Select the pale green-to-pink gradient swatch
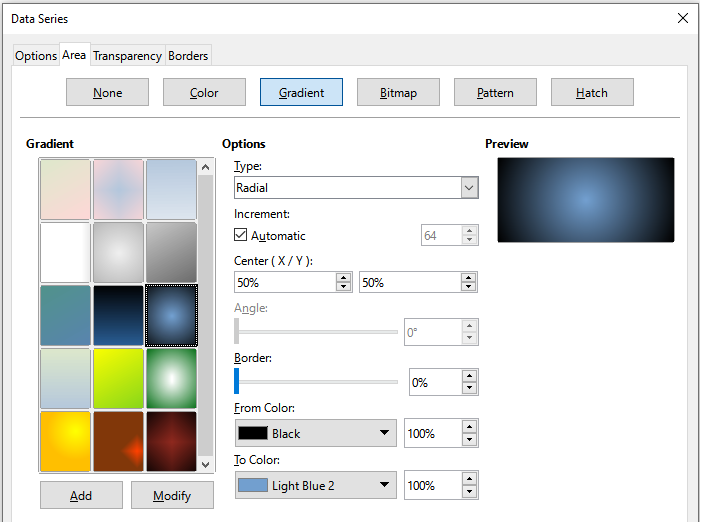 tap(65, 190)
